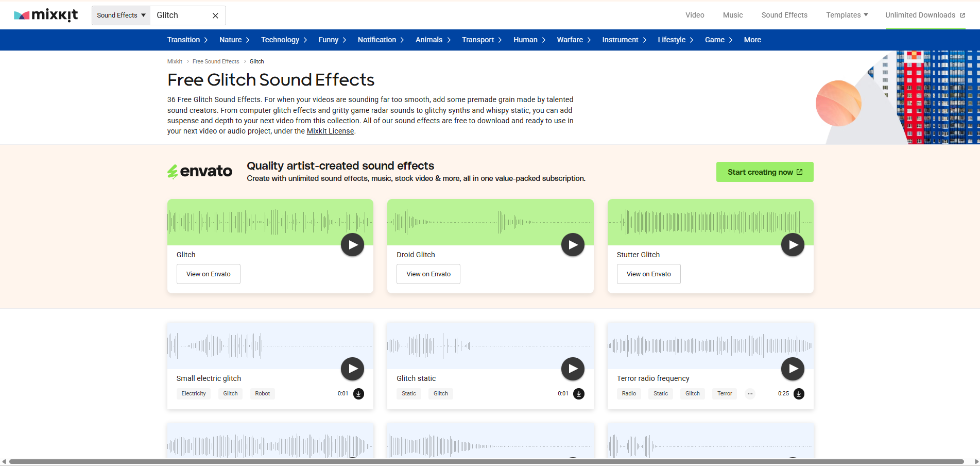Open the Mixkit License page
The width and height of the screenshot is (980, 466).
click(330, 131)
